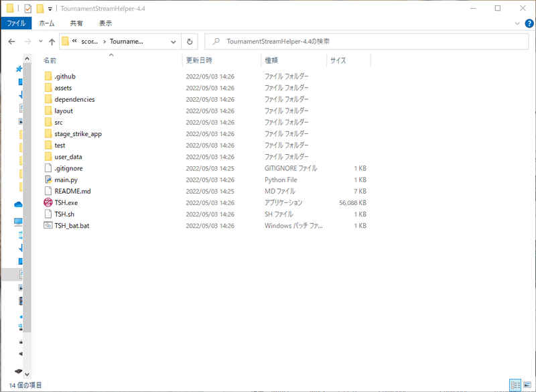The width and height of the screenshot is (536, 392).
Task: Switch to details view layout
Action: coord(515,385)
